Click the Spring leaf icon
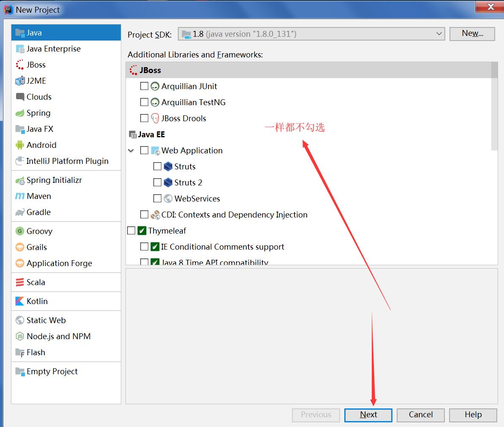The image size is (504, 427). point(20,113)
